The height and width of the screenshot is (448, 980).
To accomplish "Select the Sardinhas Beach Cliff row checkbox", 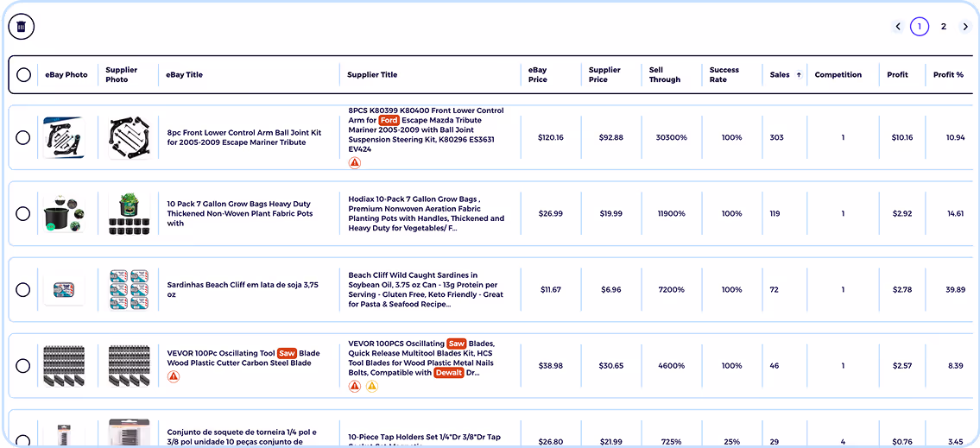I will pyautogui.click(x=23, y=290).
